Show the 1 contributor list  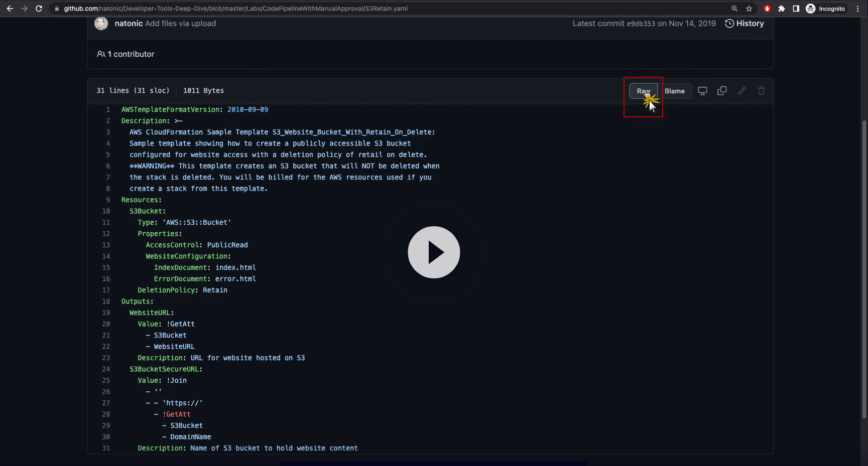126,54
